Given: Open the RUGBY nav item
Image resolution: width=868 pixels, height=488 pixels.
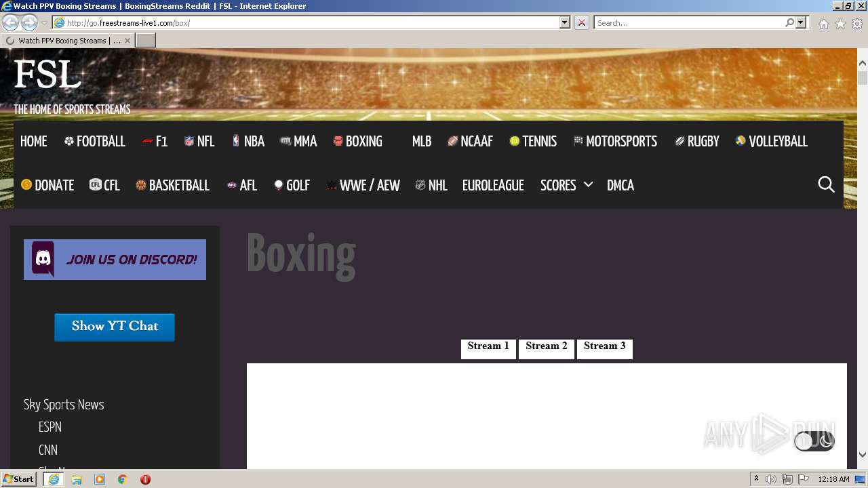Looking at the screenshot, I should 697,142.
